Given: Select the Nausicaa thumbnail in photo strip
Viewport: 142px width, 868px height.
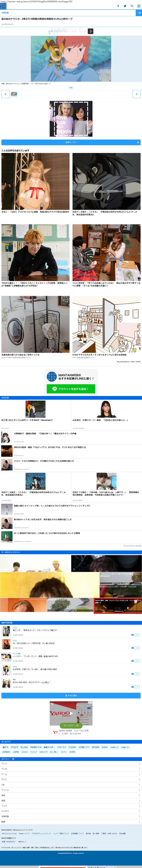Looking at the screenshot, I should [x=14, y=94].
